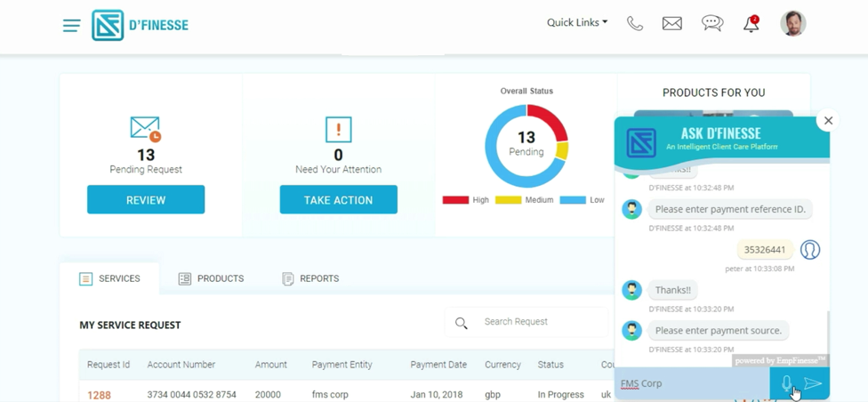The image size is (868, 402).
Task: Click the yellow Medium legend swatch
Action: click(x=508, y=200)
